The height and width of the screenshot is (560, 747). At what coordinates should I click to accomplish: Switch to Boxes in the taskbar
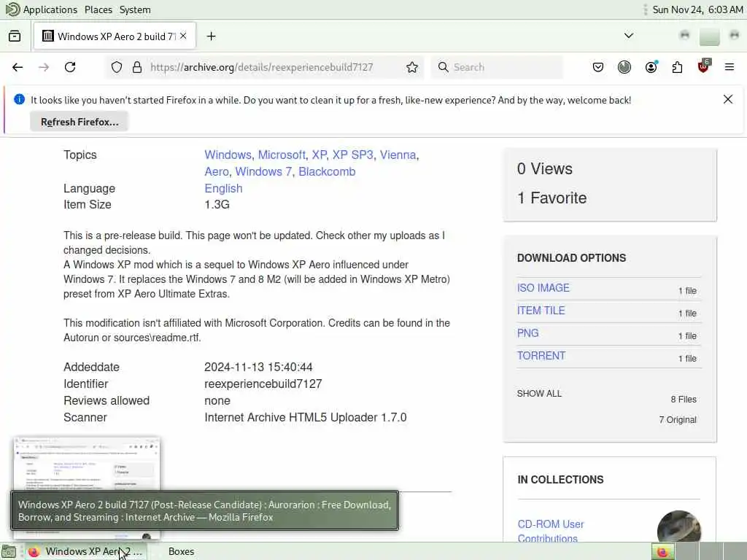tap(181, 551)
